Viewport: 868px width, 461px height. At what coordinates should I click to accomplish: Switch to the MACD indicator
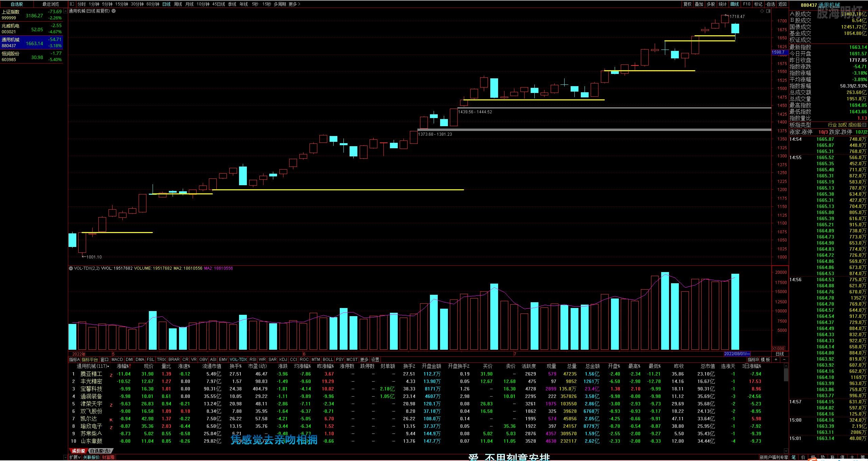coord(117,360)
